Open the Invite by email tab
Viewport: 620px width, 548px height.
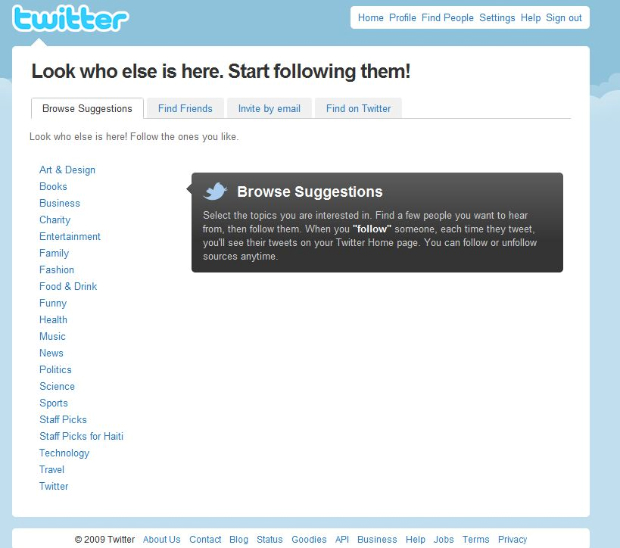(269, 108)
